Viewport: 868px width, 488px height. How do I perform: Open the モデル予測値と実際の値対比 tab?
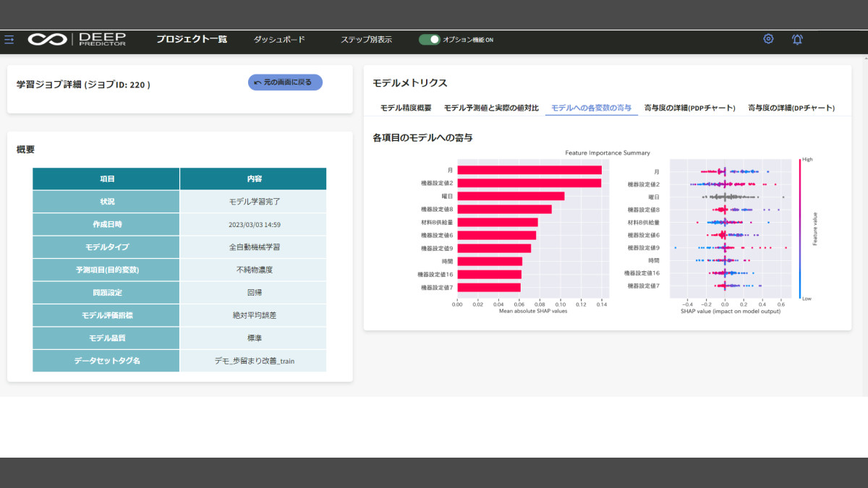coord(491,108)
